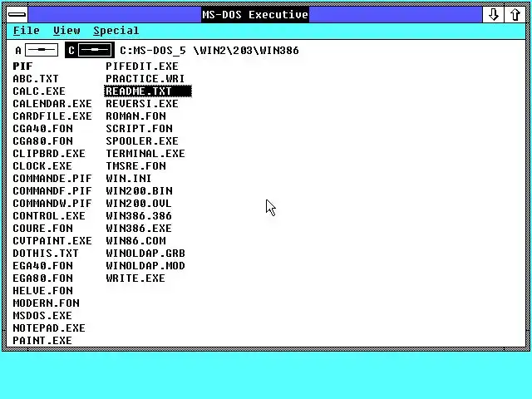Screen dimensions: 532x399
Task: Select COMMANDW.PIF file
Action: (x=52, y=203)
